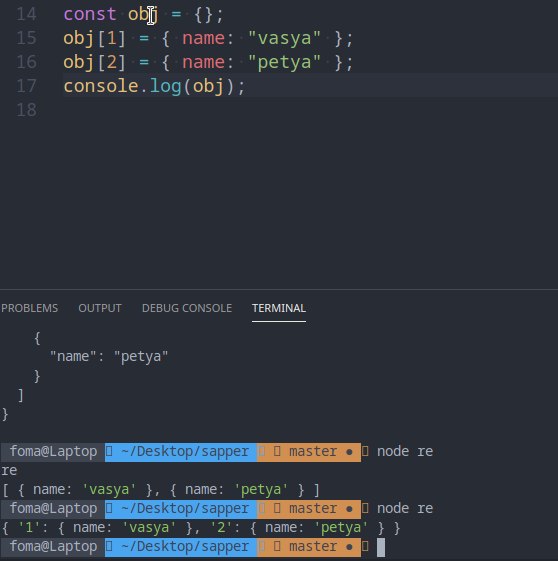This screenshot has width=558, height=561.
Task: Click the object output line with '1' and '2' keys
Action: (x=201, y=528)
